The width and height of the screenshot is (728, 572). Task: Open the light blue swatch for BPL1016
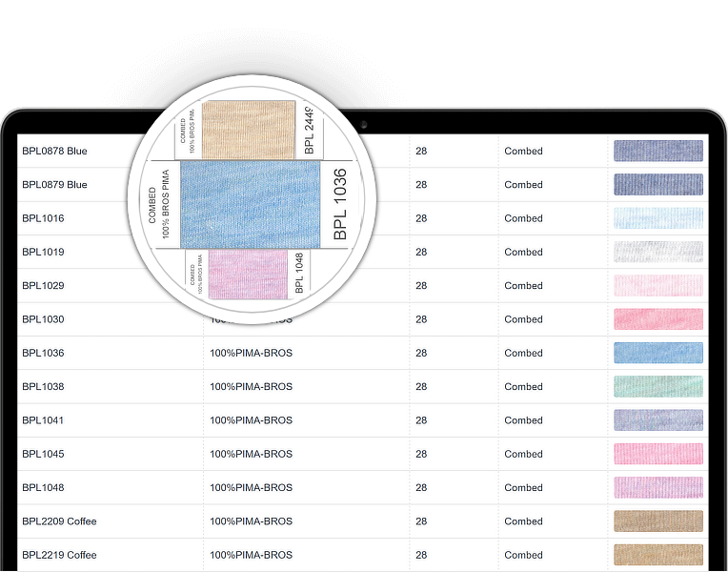tap(657, 218)
